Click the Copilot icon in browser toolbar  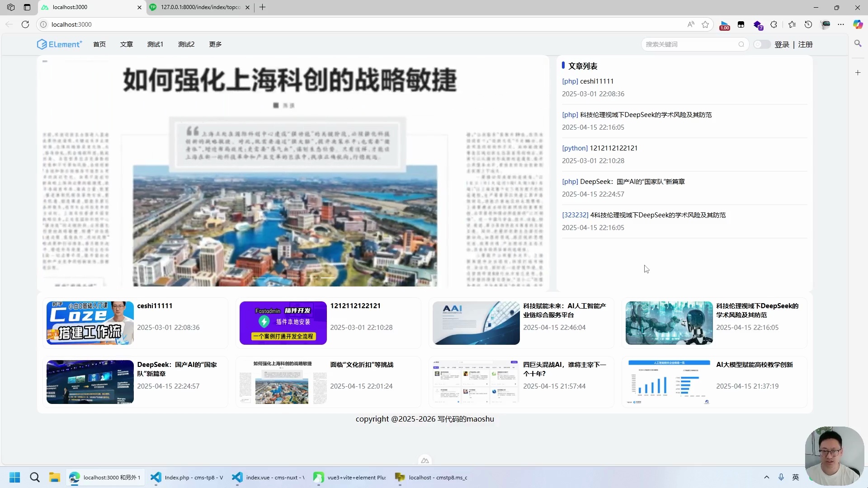858,24
